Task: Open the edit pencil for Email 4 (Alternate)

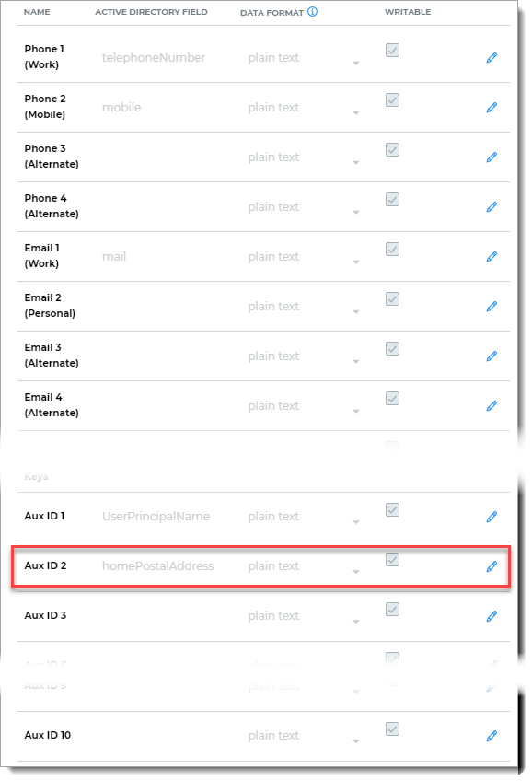Action: [492, 406]
